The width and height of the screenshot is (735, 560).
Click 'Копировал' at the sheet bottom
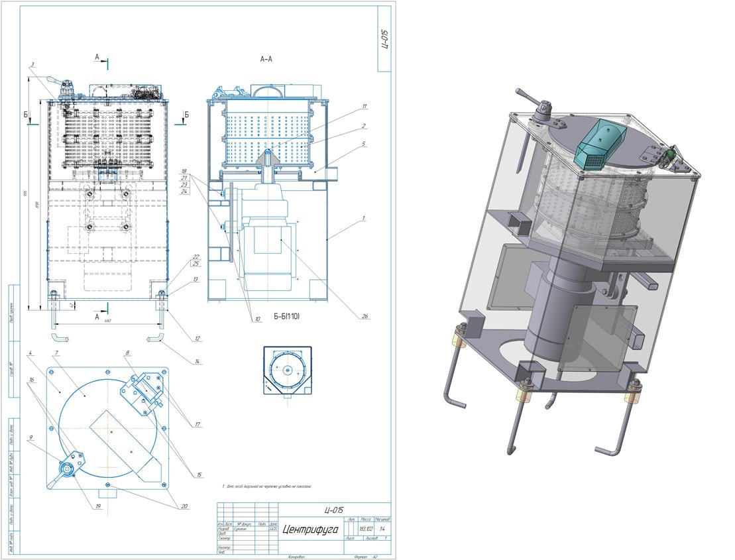pos(296,557)
